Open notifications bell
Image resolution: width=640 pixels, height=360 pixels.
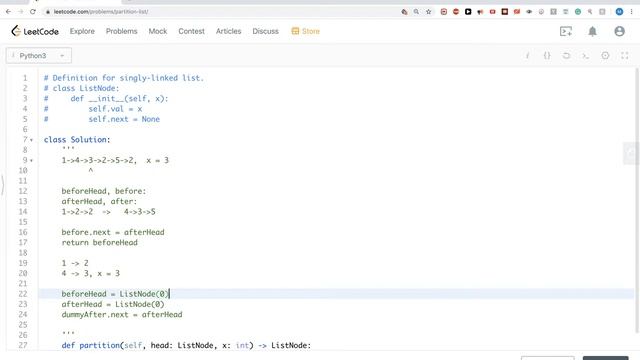[592, 31]
